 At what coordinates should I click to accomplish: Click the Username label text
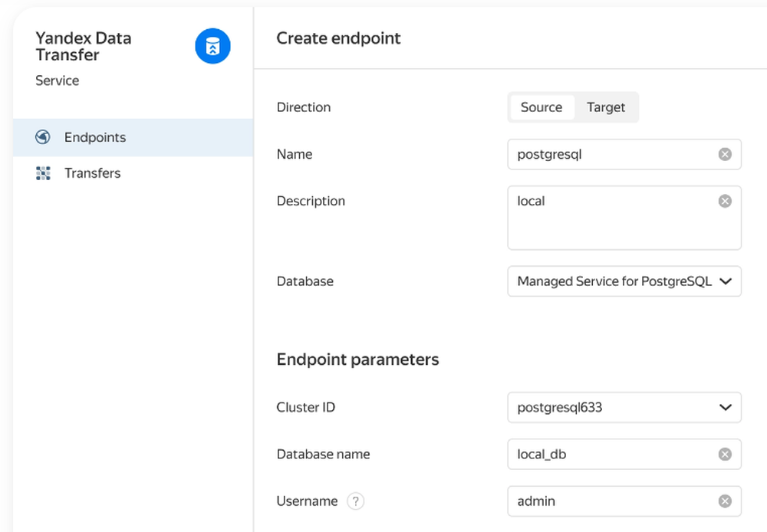[x=308, y=501]
